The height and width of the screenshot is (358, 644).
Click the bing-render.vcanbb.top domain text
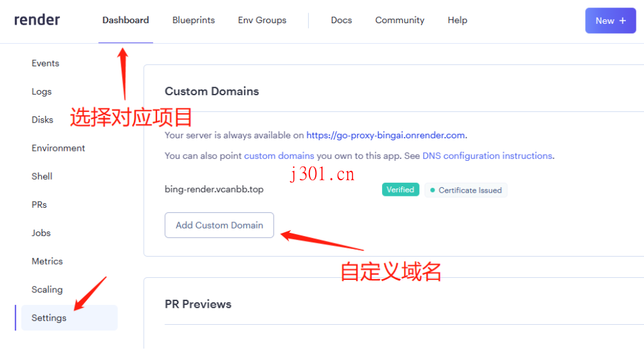click(214, 190)
